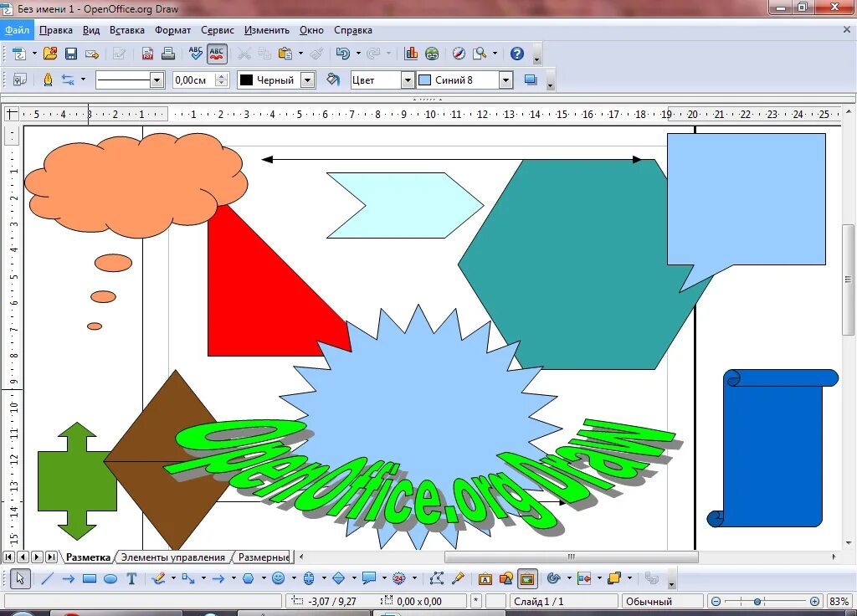857x616 pixels.
Task: Go to first tab navigation arrow
Action: [x=8, y=557]
